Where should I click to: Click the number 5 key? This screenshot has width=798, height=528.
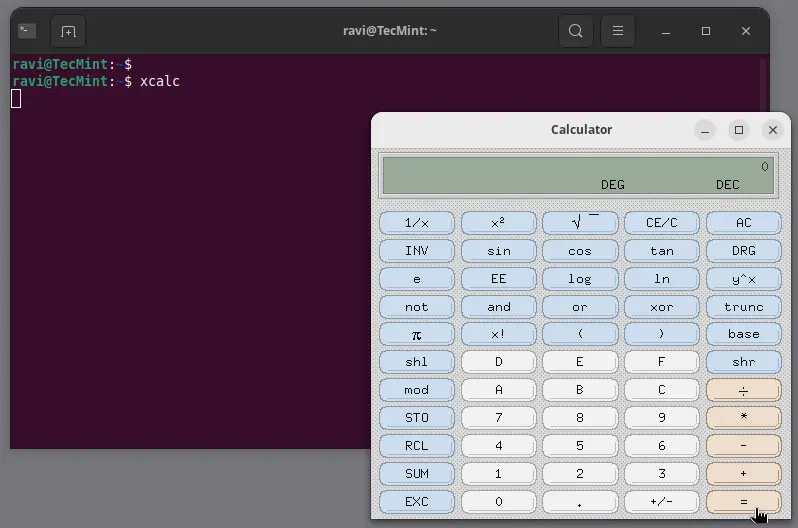tap(580, 446)
